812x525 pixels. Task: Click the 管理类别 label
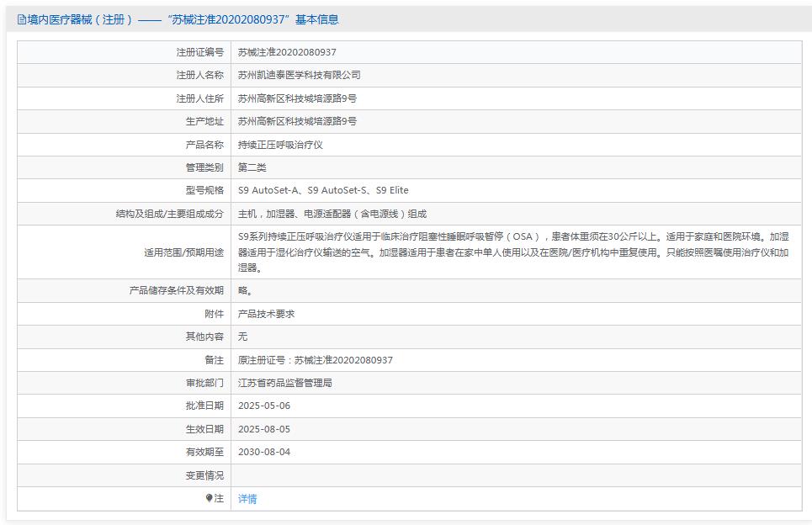204,167
